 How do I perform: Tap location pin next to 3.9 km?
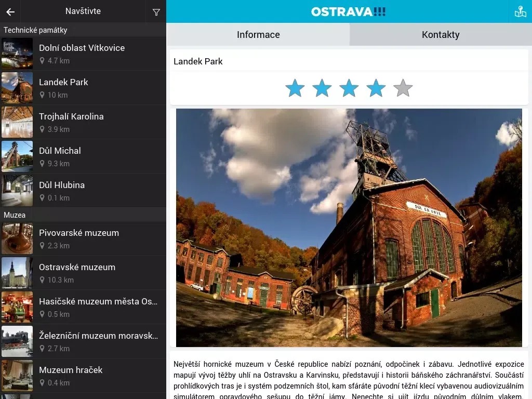(42, 129)
